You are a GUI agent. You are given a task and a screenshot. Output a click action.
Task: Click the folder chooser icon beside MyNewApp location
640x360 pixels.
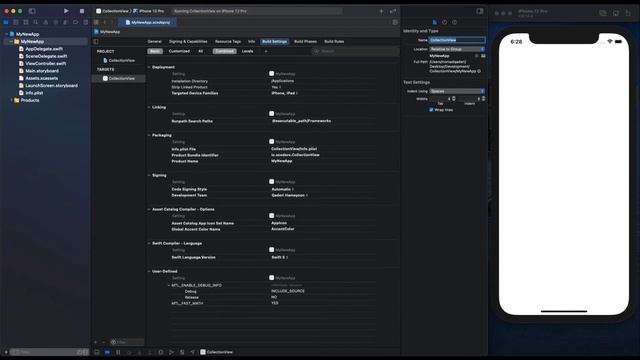tap(483, 56)
